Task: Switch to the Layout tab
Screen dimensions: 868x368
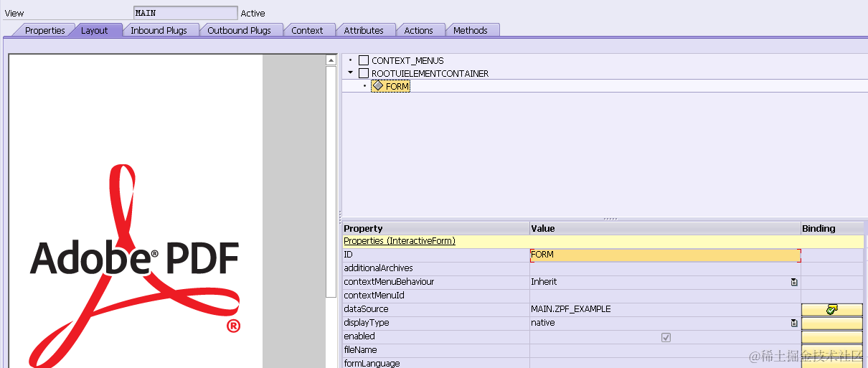Action: tap(94, 30)
